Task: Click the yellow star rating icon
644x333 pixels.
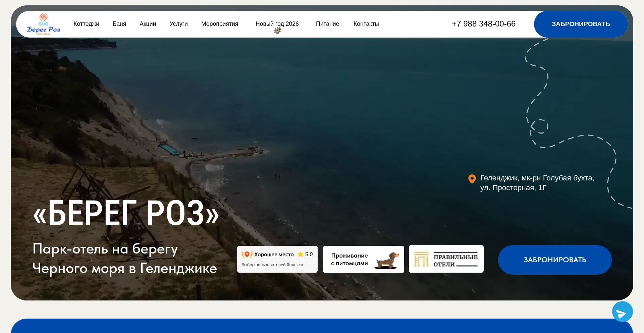Action: click(300, 254)
